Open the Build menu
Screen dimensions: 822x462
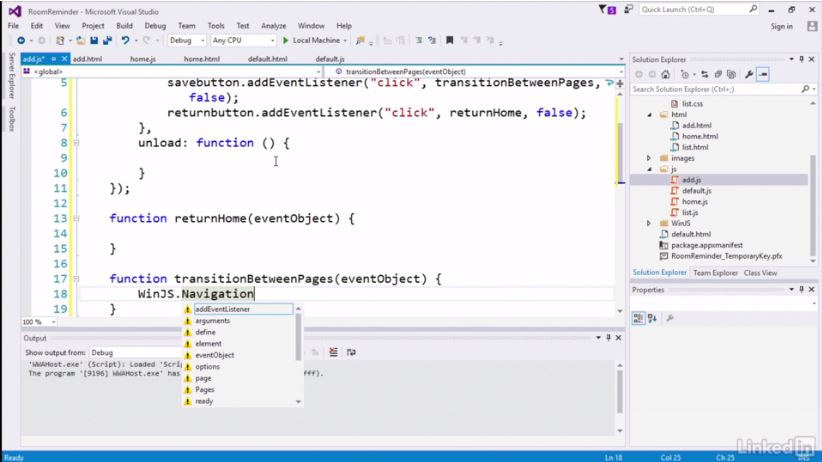click(x=124, y=26)
